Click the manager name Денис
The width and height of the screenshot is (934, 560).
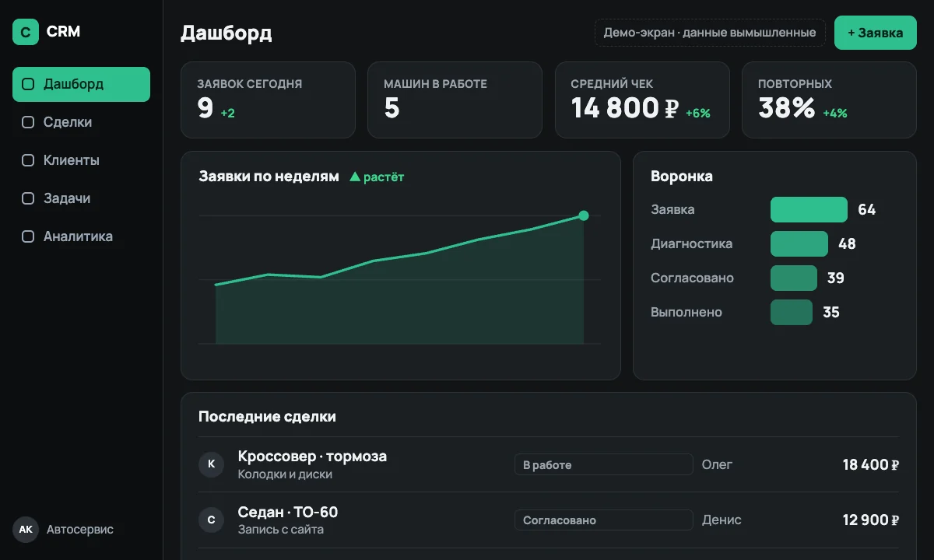click(722, 520)
